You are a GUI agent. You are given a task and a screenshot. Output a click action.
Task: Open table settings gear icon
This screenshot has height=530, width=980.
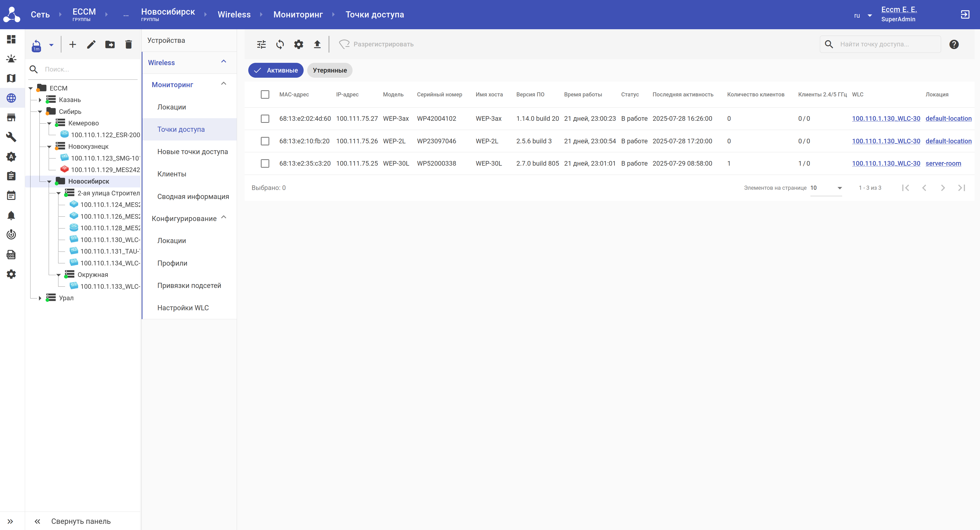tap(299, 44)
